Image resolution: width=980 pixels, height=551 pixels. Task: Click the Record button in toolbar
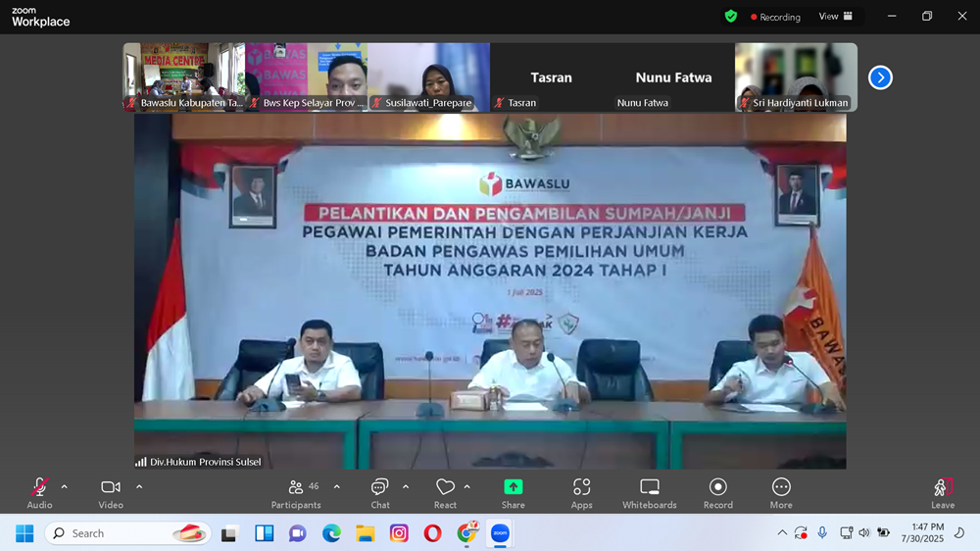[717, 493]
